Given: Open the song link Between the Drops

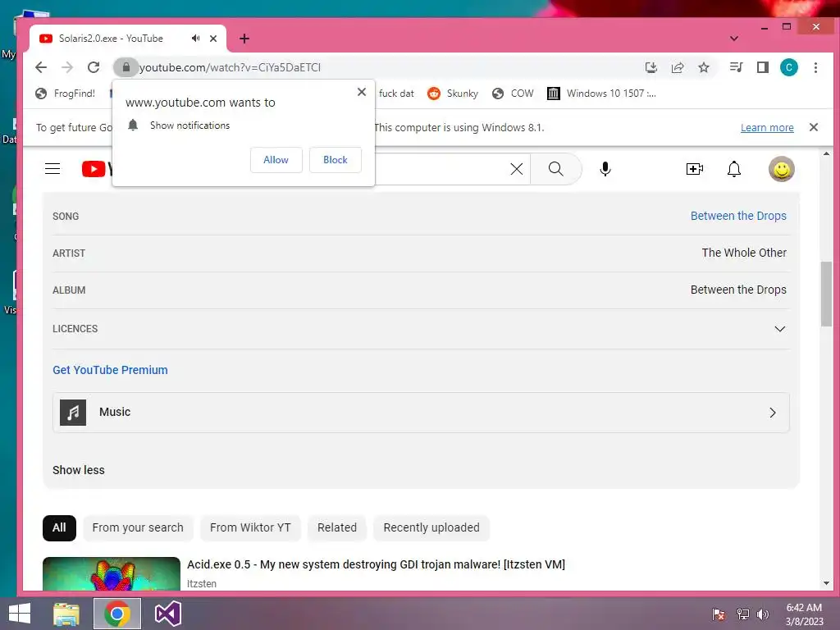Looking at the screenshot, I should click(x=738, y=216).
